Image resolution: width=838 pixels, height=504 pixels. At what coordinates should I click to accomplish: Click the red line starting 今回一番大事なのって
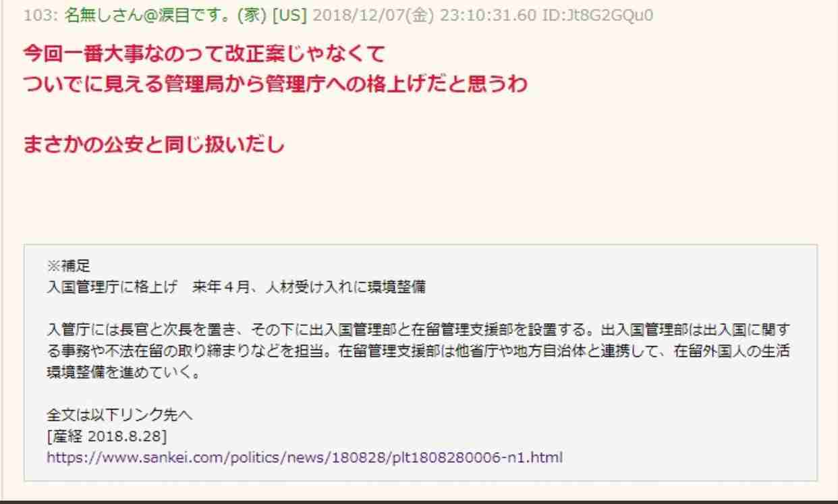tap(204, 52)
